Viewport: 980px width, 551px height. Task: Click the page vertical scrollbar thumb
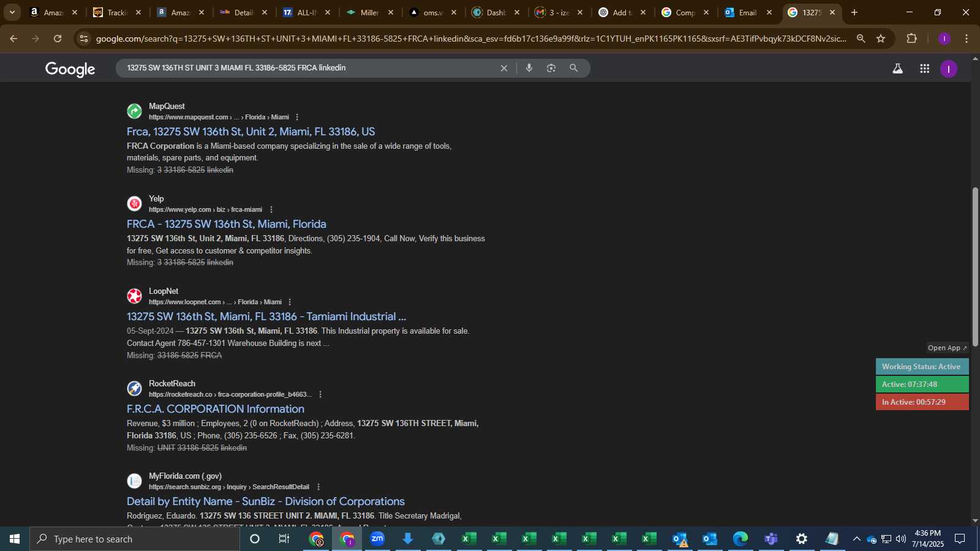(x=975, y=266)
